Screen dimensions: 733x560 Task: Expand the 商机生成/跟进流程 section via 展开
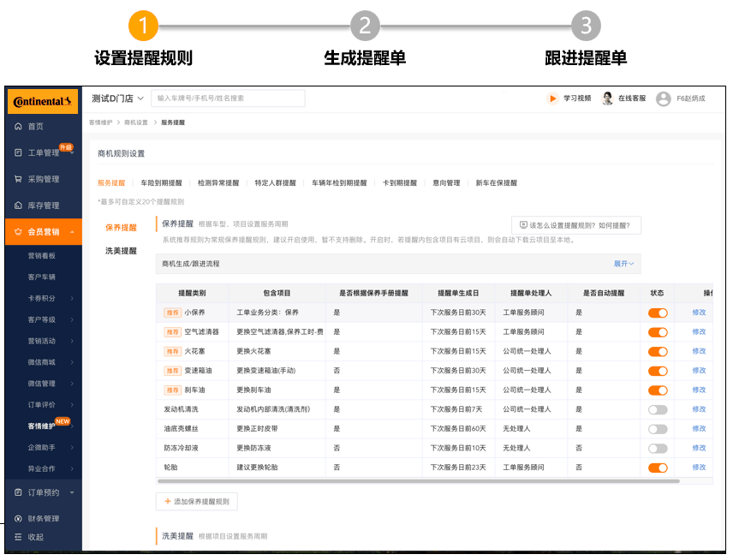623,264
